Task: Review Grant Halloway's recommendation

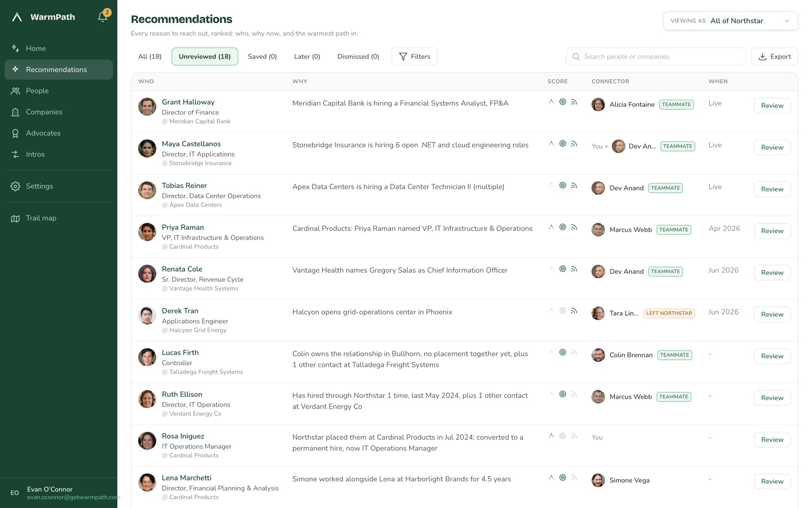Action: coord(772,106)
